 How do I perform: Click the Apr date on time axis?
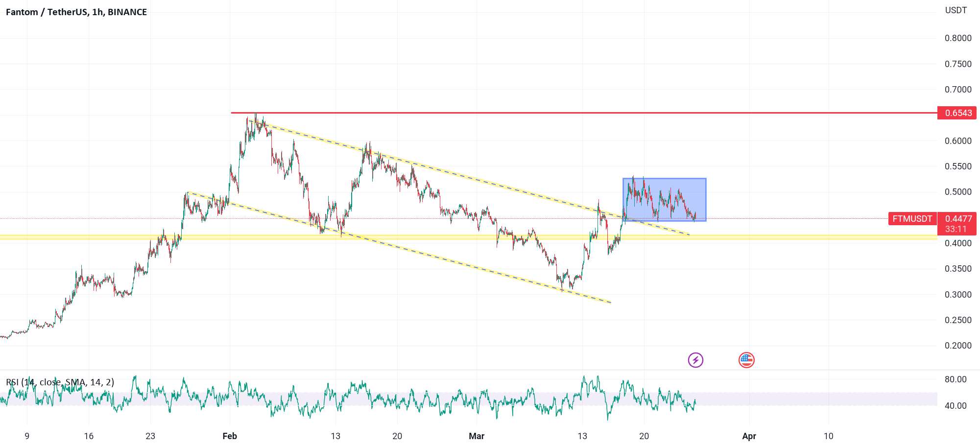tap(749, 436)
